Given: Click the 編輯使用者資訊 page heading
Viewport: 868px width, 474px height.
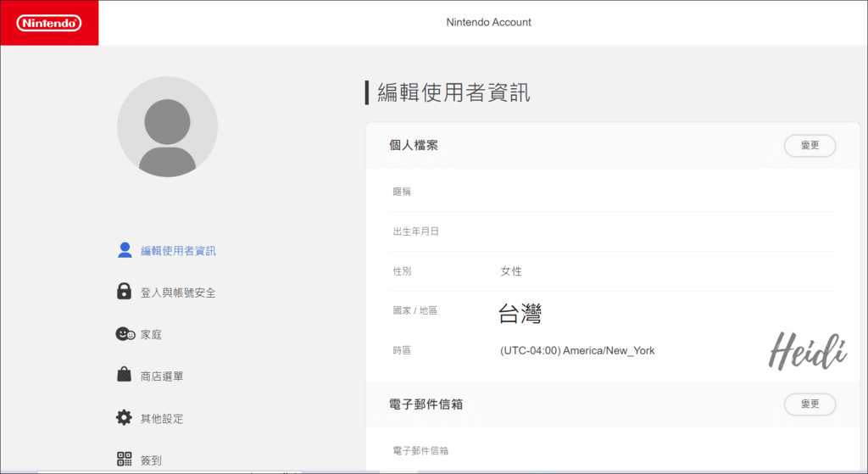Looking at the screenshot, I should click(x=454, y=92).
